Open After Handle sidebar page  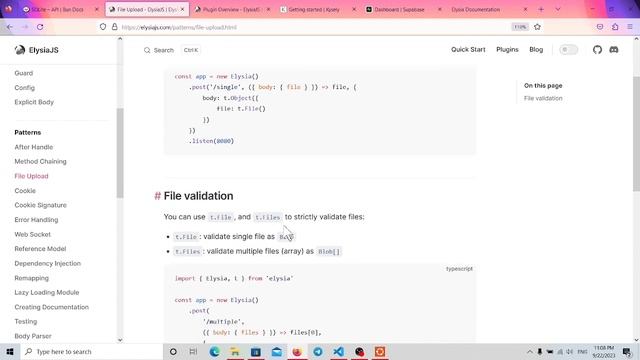(x=33, y=147)
